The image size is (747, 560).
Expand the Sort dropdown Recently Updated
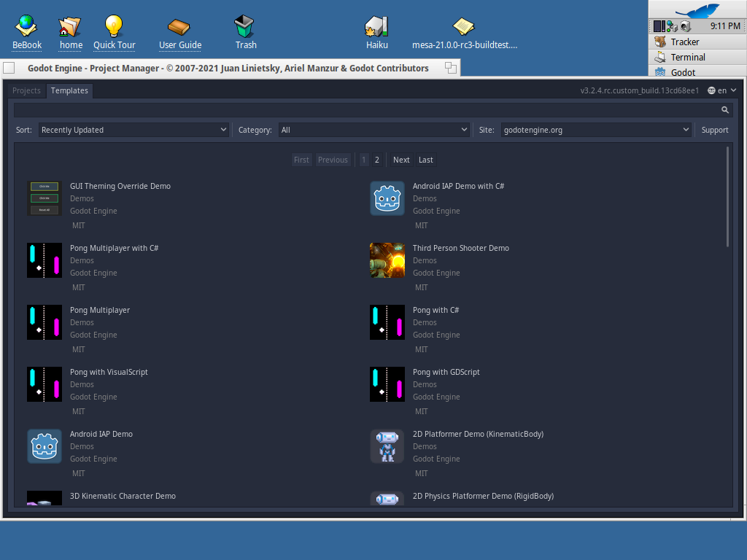pyautogui.click(x=134, y=130)
